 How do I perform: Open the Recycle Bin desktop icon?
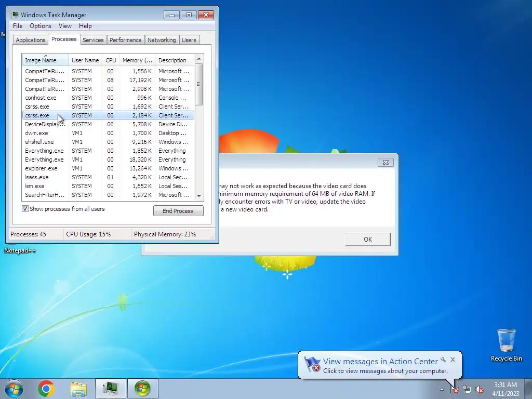(x=506, y=345)
